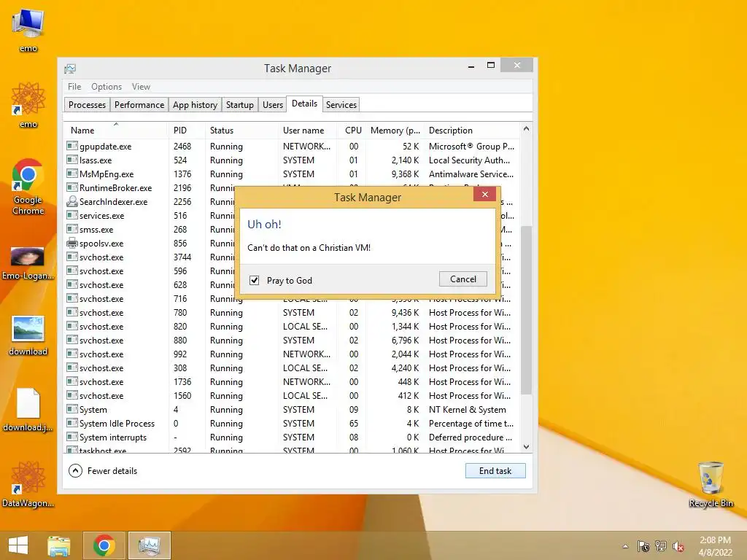Sort by the CPU column header
Screen dimensions: 747x560
pyautogui.click(x=352, y=130)
